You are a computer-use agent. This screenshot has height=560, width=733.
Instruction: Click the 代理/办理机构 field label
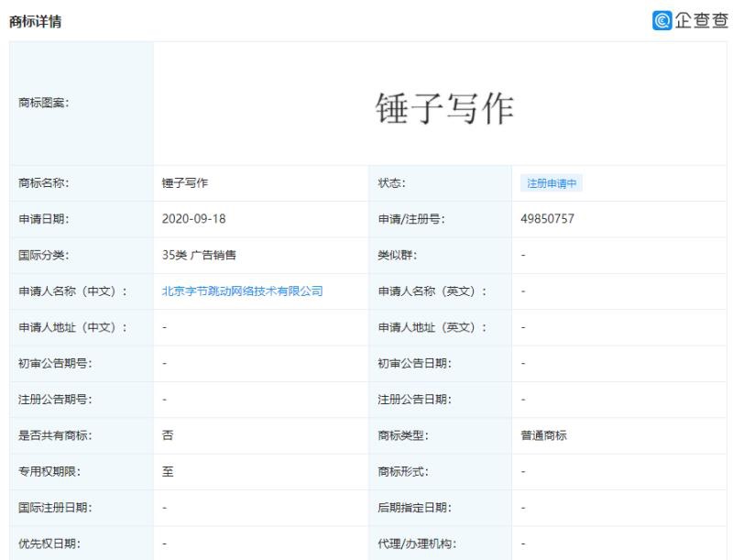click(x=417, y=544)
